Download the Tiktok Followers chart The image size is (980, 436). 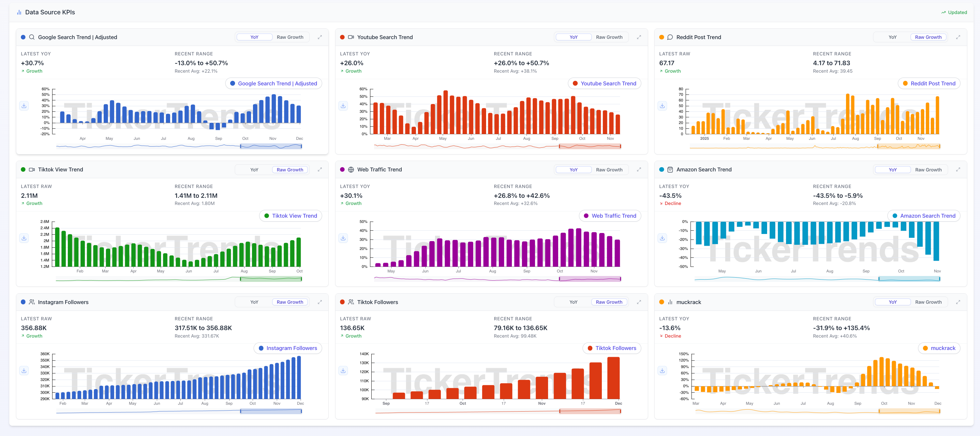[x=343, y=371]
